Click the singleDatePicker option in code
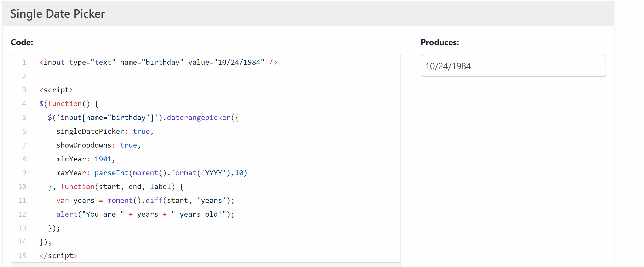Screen dimensions: 644x267 (90, 131)
